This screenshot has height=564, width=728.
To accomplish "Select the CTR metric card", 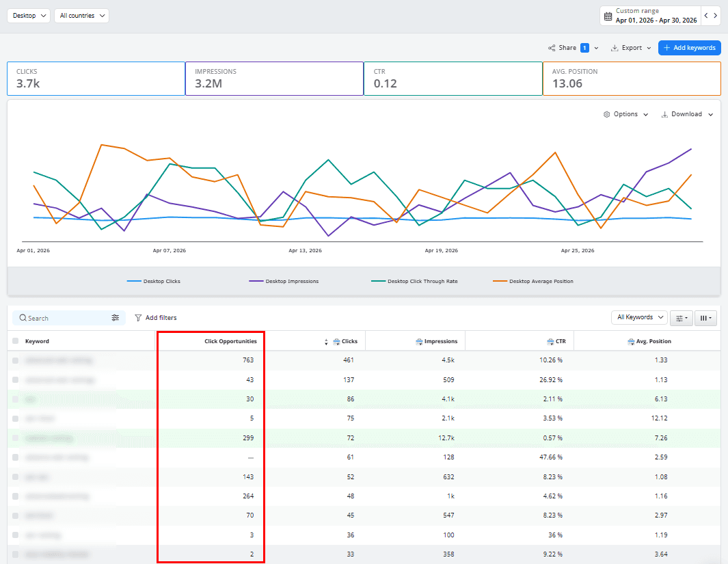I will [x=453, y=79].
